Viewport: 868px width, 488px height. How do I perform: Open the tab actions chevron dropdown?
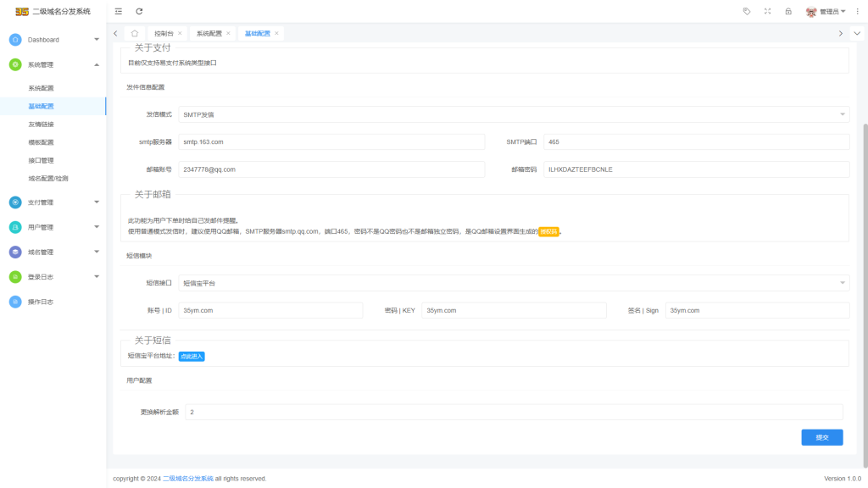pyautogui.click(x=857, y=33)
